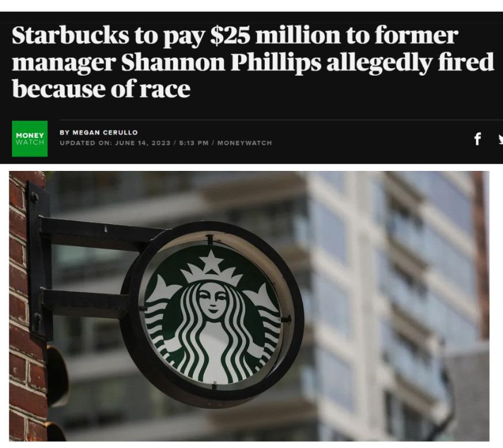Select the "UPDATED ON:" label text
The height and width of the screenshot is (448, 503).
85,143
